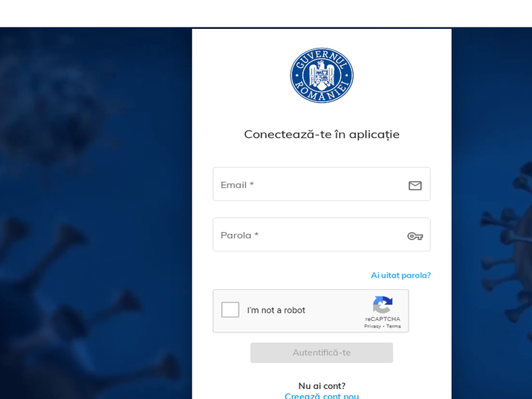
Task: Focus the Parola password field
Action: [x=321, y=234]
